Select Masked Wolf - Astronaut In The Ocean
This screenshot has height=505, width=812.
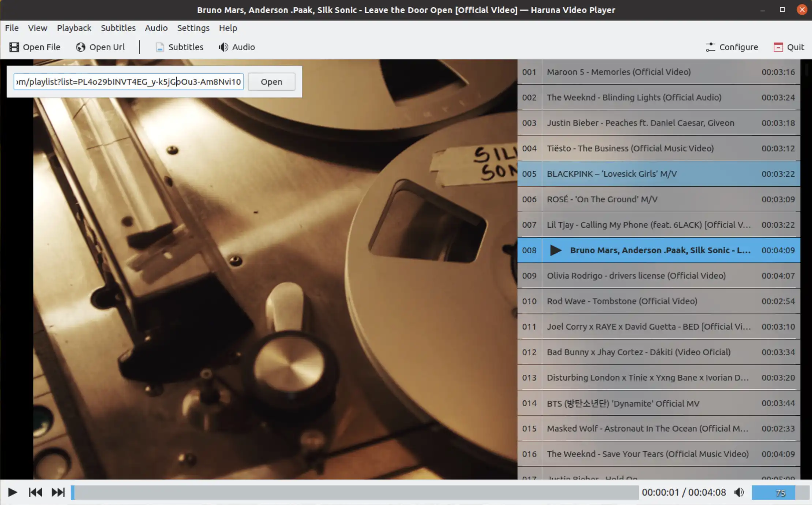(x=659, y=429)
